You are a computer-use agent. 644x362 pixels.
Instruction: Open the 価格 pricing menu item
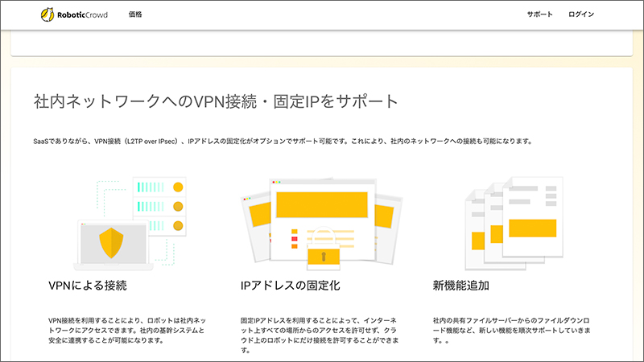(x=135, y=14)
